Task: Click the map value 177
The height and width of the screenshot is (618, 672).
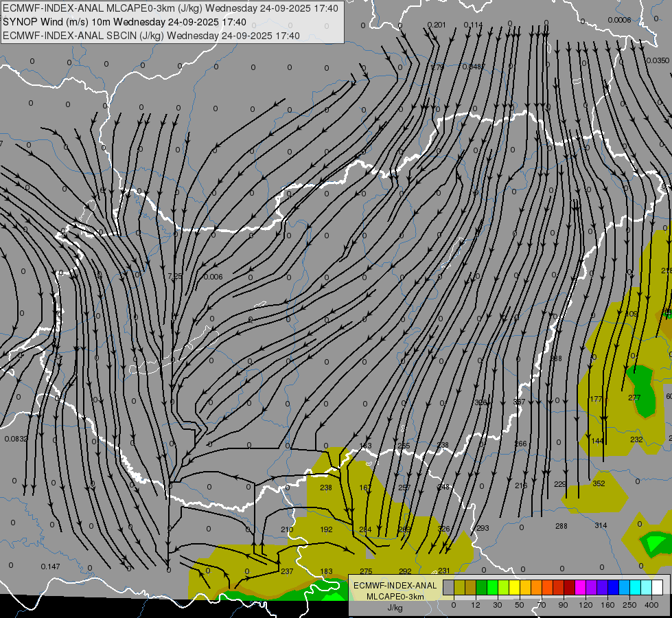Action: coord(596,399)
